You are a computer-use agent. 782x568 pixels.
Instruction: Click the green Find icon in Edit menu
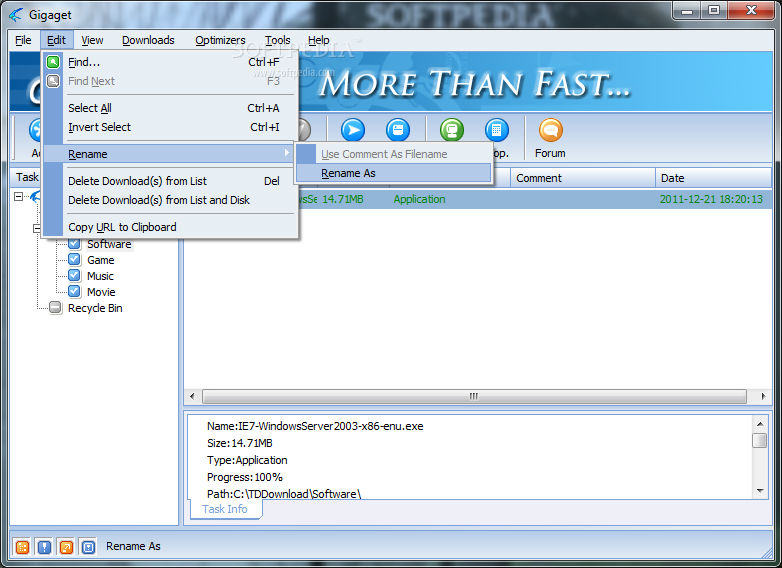[x=53, y=62]
